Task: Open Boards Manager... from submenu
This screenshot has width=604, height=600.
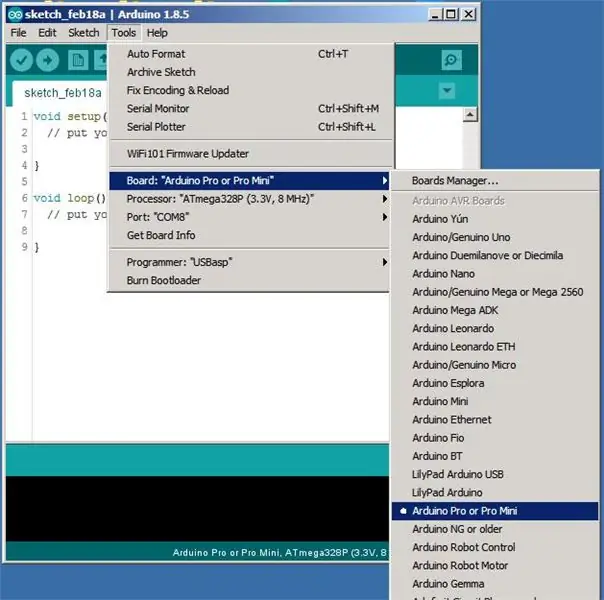Action: click(x=495, y=181)
